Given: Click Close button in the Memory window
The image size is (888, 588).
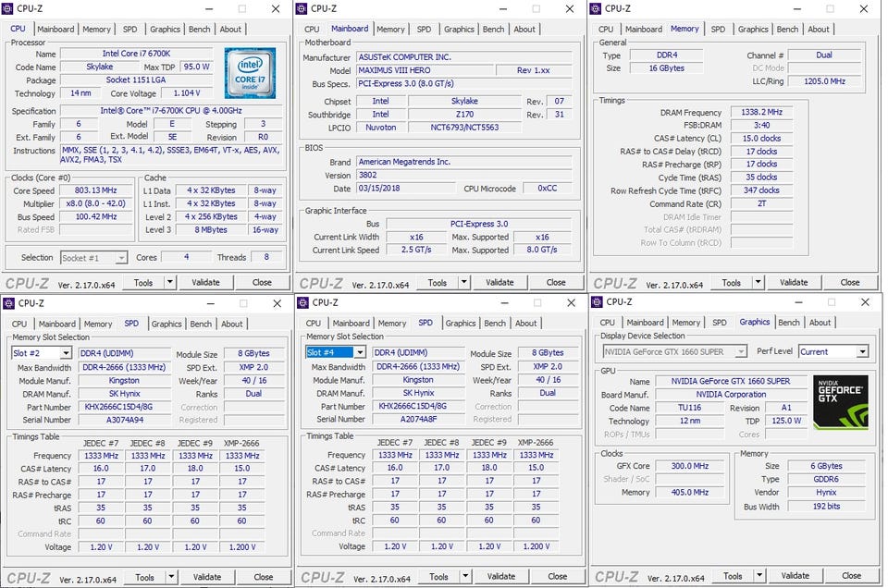Looking at the screenshot, I should pyautogui.click(x=850, y=282).
